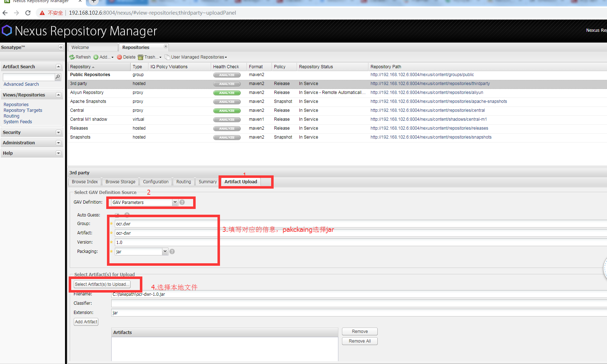Collapse the Views/Repositories panel
The height and width of the screenshot is (364, 607).
tap(58, 95)
